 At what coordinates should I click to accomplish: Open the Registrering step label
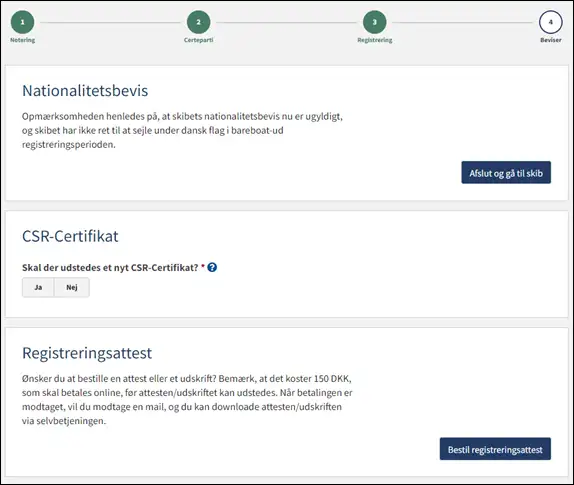374,40
